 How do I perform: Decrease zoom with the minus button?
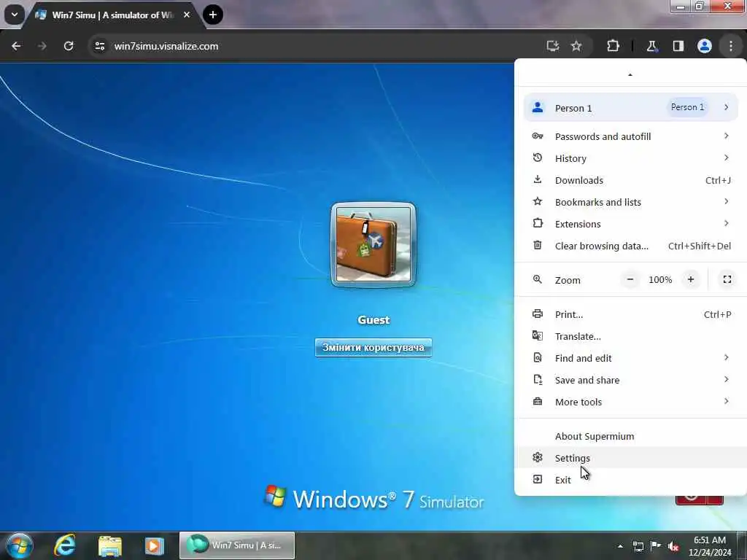[630, 279]
